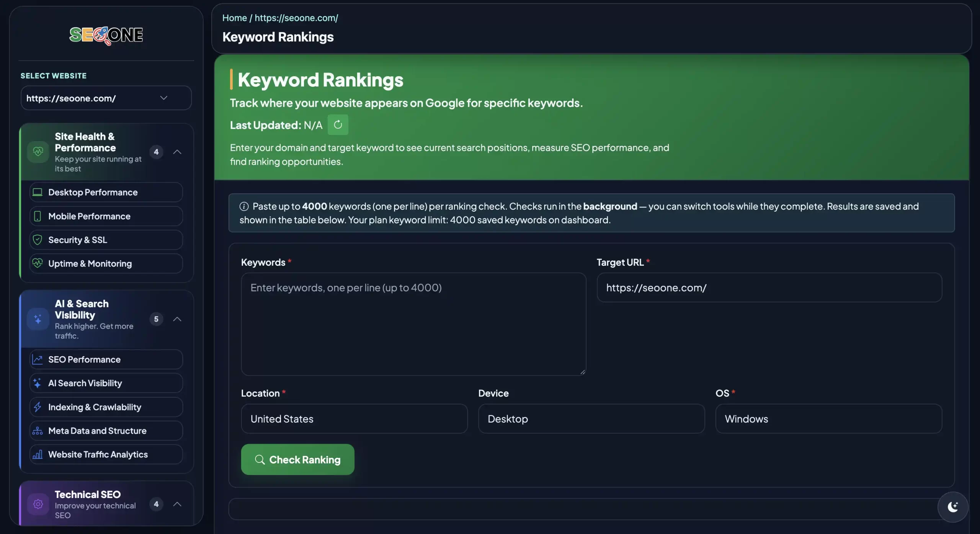Click the Indexing & Crawlability lightning icon
The width and height of the screenshot is (980, 534).
pos(38,407)
